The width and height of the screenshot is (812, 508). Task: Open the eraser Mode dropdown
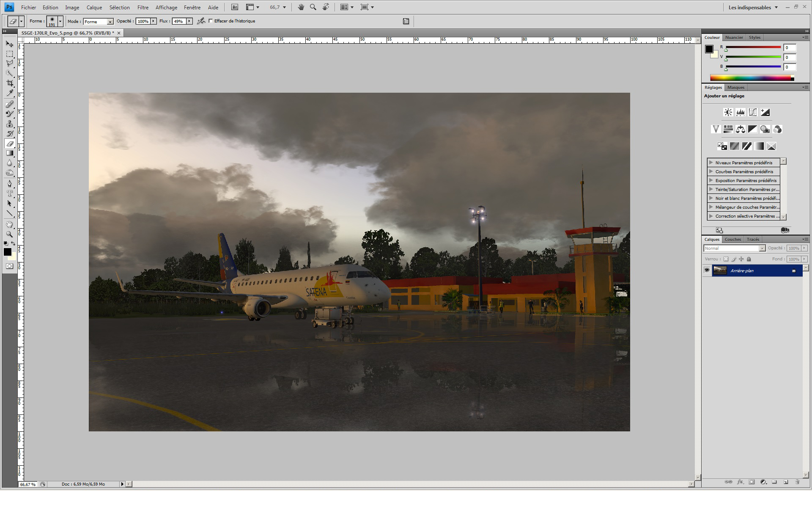click(x=110, y=22)
